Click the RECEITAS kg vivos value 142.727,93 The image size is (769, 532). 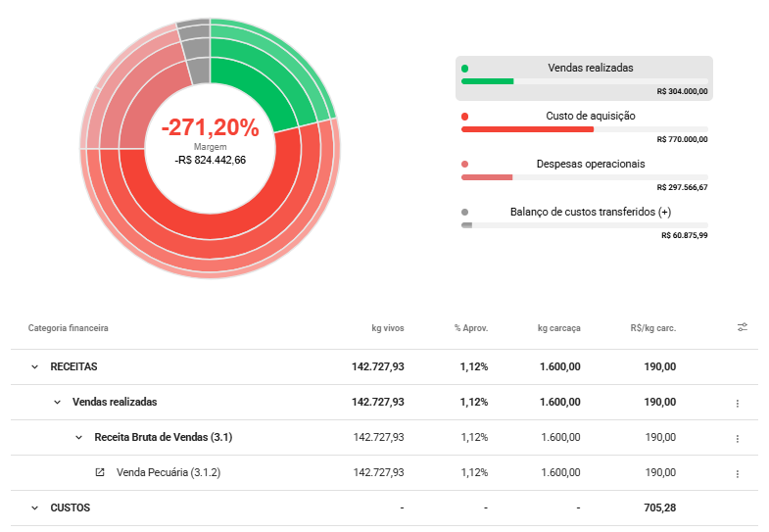(x=377, y=366)
